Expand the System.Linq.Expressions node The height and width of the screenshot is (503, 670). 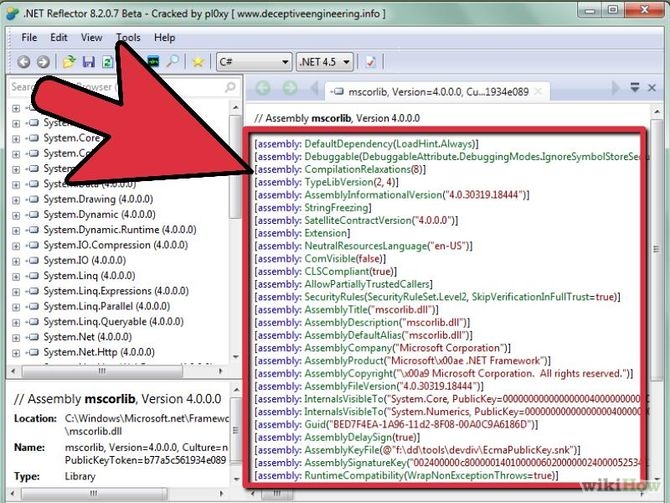16,291
